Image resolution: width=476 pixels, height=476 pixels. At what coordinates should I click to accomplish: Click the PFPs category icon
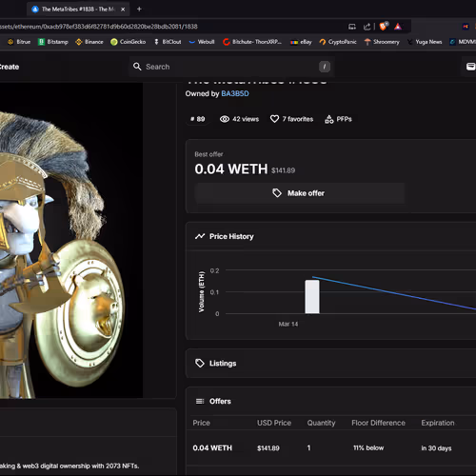pos(329,119)
